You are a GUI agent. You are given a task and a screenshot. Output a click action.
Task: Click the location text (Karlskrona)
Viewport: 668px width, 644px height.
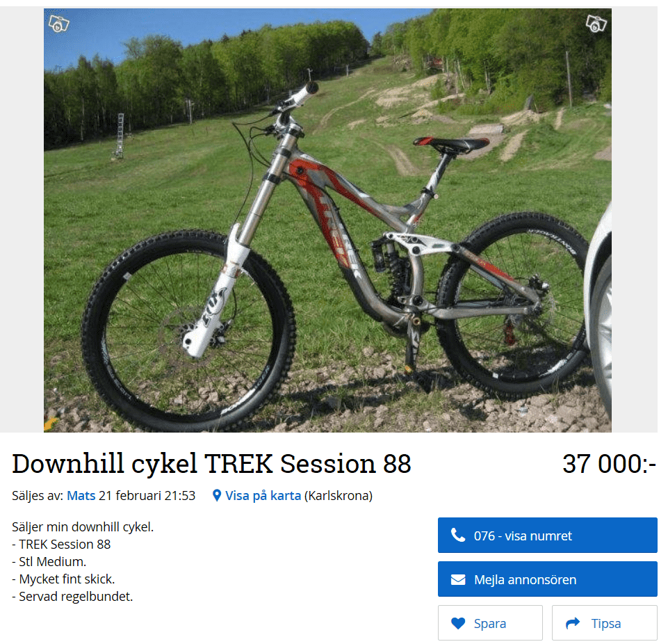click(339, 496)
